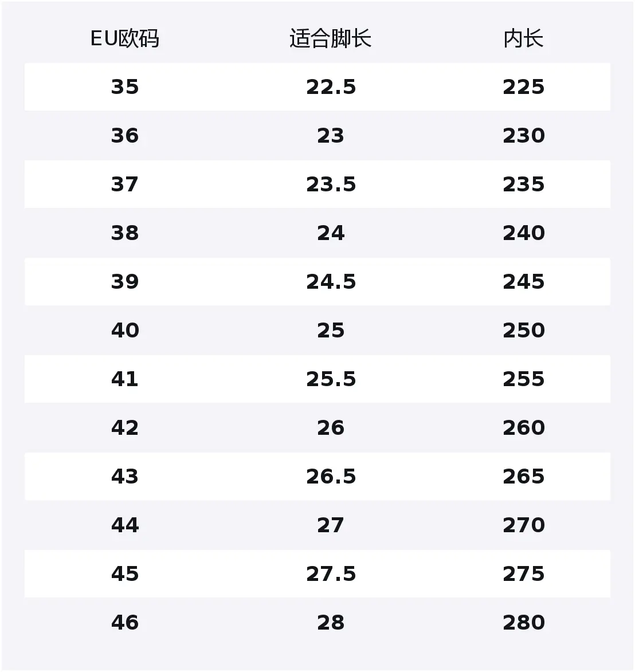Select EU size 46 cell
Image resolution: width=635 pixels, height=672 pixels.
point(125,623)
